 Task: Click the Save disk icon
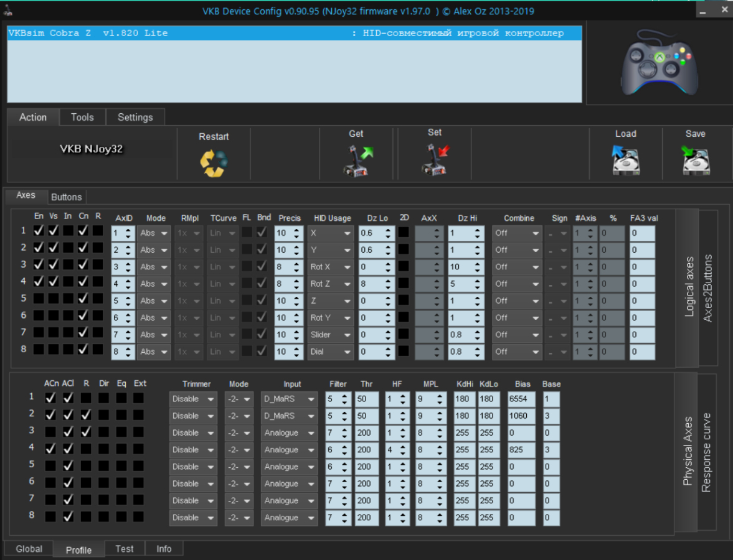(x=695, y=160)
